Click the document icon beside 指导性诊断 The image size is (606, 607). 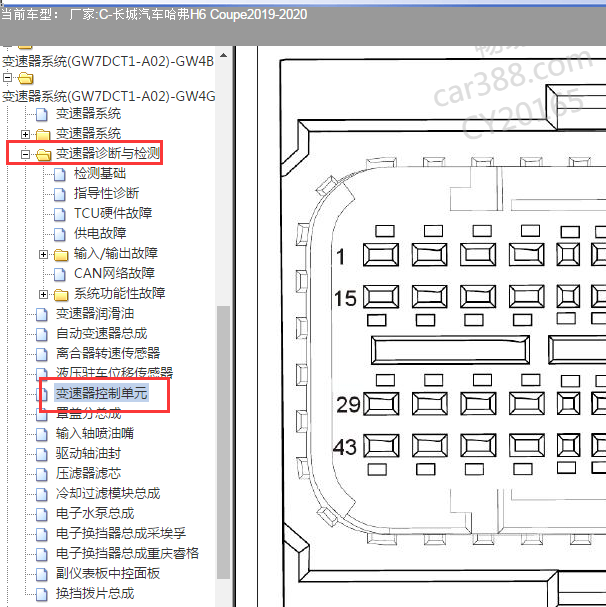click(60, 194)
